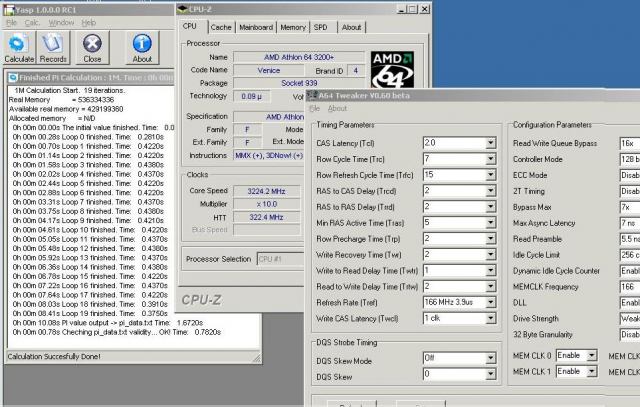Open the About menu in A64 Tweaker
The width and height of the screenshot is (640, 407).
(337, 109)
